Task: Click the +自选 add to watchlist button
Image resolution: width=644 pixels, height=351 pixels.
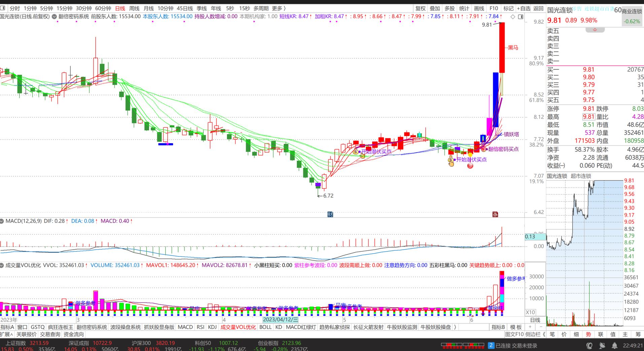Action: tap(523, 8)
